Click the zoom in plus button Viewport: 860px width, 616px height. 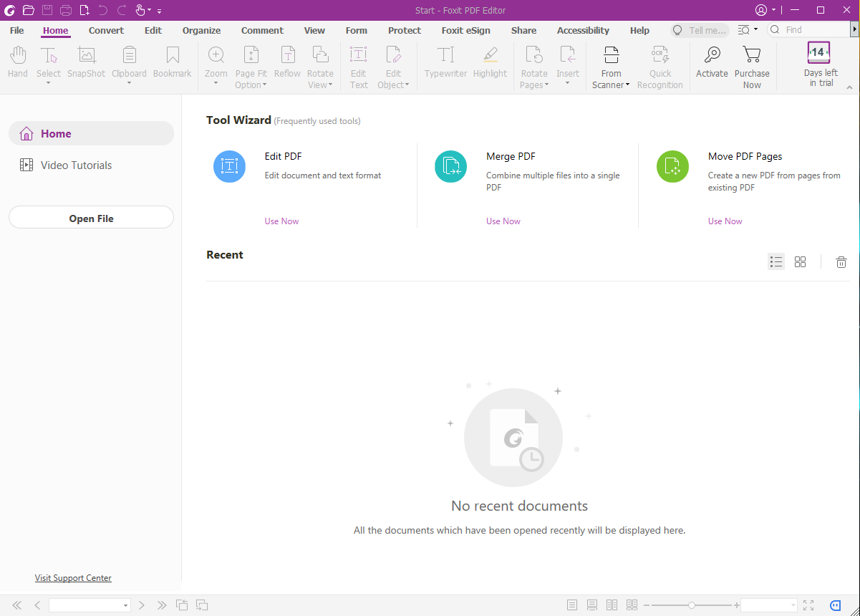736,605
